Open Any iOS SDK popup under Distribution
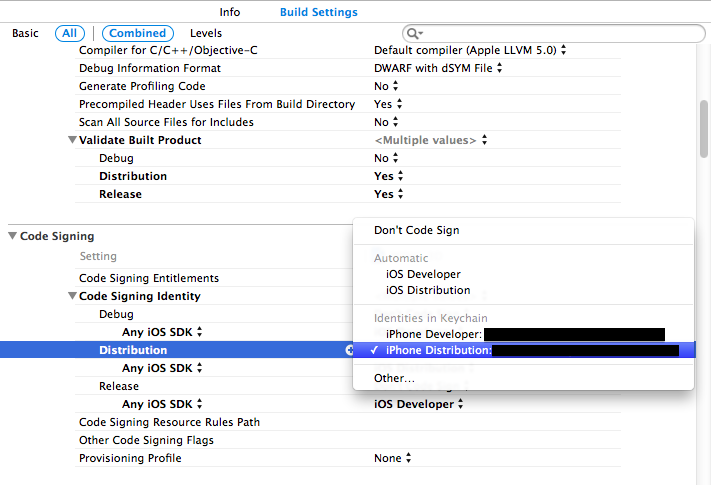The width and height of the screenshot is (711, 485). tap(162, 368)
